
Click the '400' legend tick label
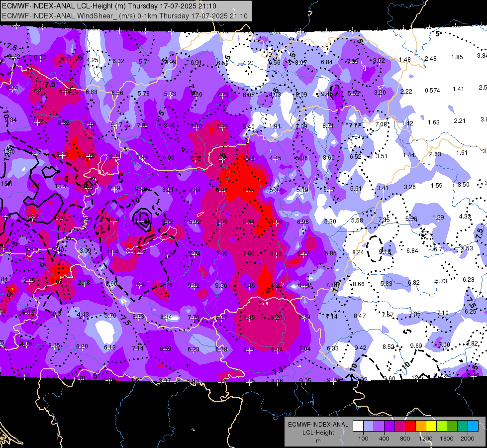click(384, 439)
